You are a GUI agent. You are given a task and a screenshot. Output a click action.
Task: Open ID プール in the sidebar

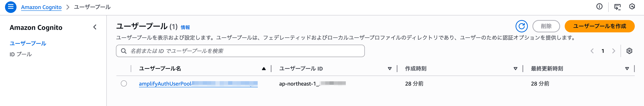pos(21,54)
